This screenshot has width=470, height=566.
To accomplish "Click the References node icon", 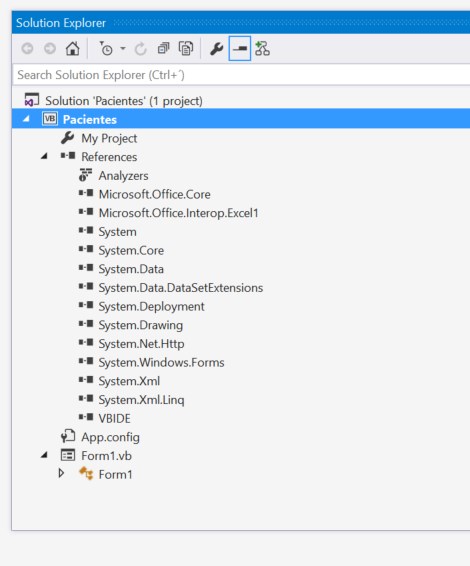I will [x=68, y=156].
